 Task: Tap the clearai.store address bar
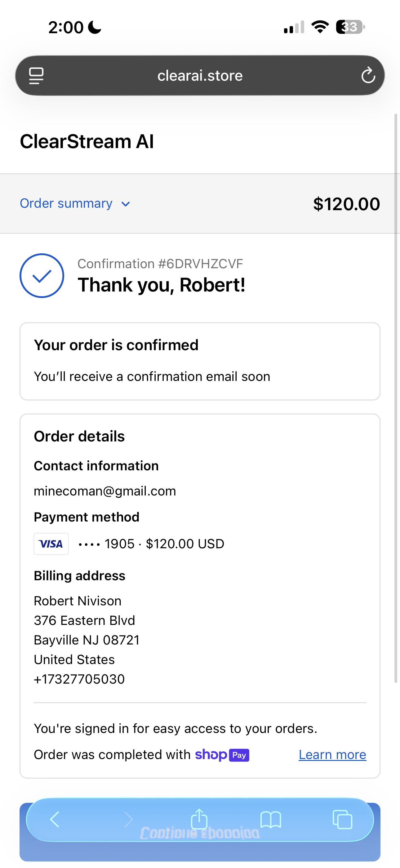[200, 75]
